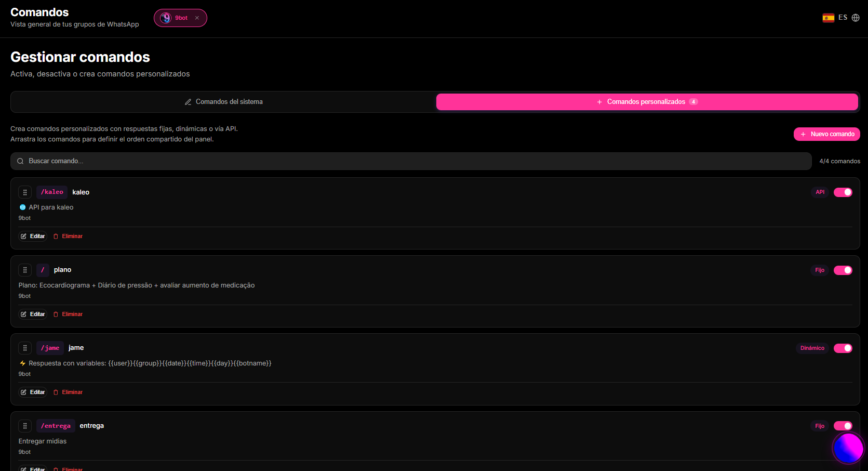The image size is (868, 471).
Task: Disable the jame command toggle
Action: 843,348
